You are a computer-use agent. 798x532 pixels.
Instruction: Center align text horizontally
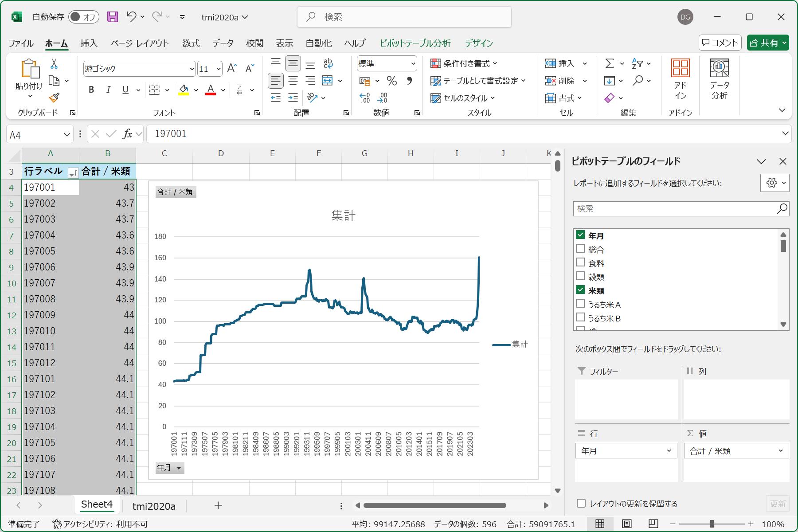coord(293,81)
